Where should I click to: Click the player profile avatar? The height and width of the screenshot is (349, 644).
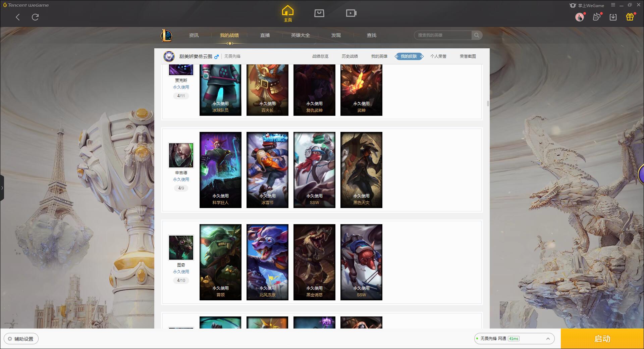(169, 56)
